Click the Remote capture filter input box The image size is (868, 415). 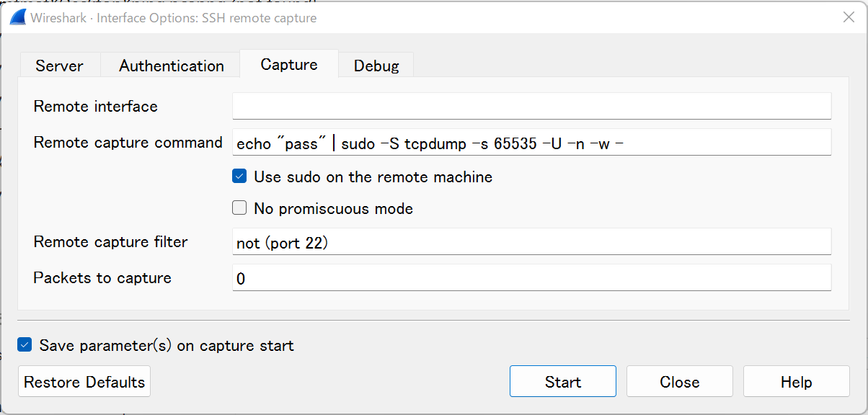[531, 242]
